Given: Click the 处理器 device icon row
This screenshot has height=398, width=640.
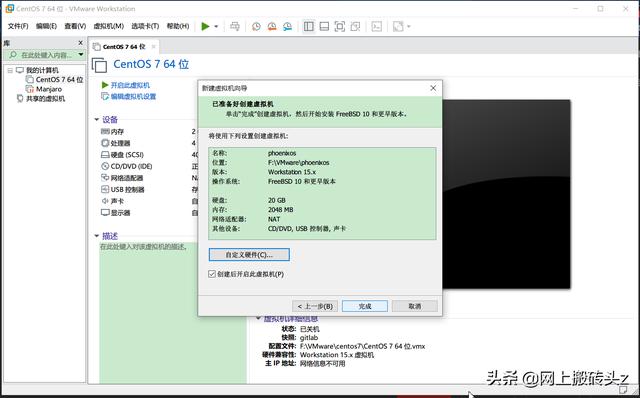Looking at the screenshot, I should [x=116, y=143].
